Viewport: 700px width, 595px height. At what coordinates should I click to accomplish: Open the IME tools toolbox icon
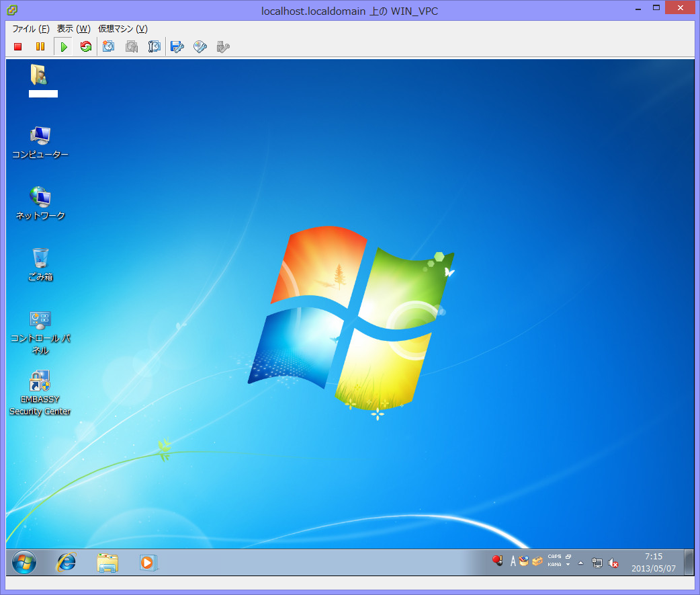[x=537, y=561]
